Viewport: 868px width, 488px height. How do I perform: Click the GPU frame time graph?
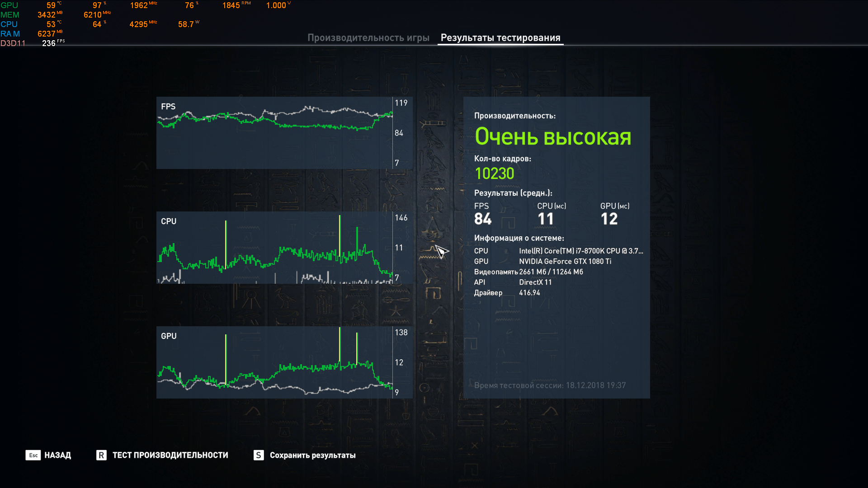pyautogui.click(x=274, y=362)
